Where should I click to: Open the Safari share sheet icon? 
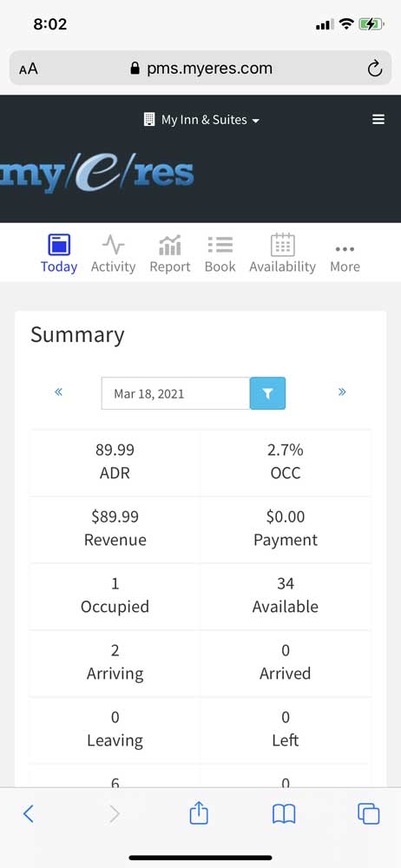click(x=199, y=814)
